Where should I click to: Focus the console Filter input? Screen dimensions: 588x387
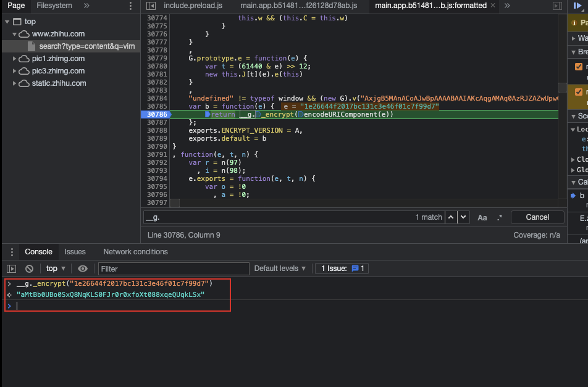click(174, 269)
